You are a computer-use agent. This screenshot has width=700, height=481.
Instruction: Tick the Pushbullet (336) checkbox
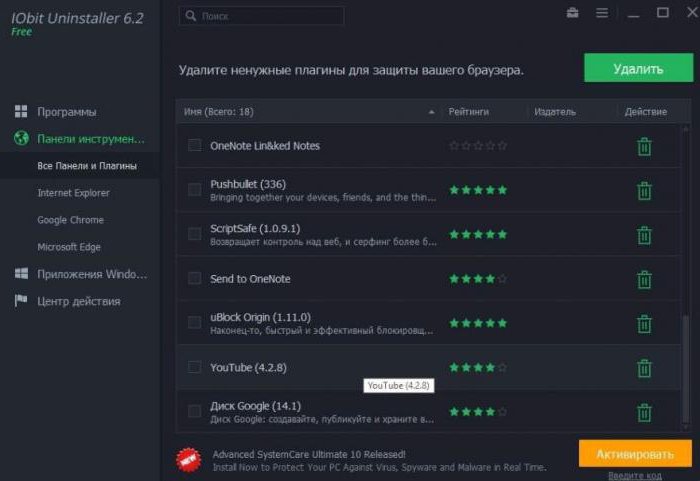[194, 190]
